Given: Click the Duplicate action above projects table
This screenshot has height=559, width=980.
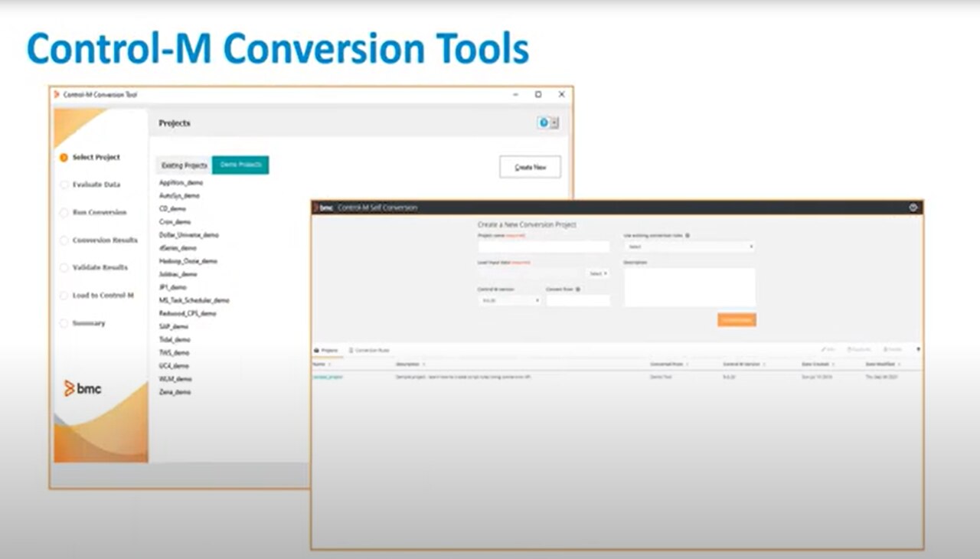Looking at the screenshot, I should 859,349.
